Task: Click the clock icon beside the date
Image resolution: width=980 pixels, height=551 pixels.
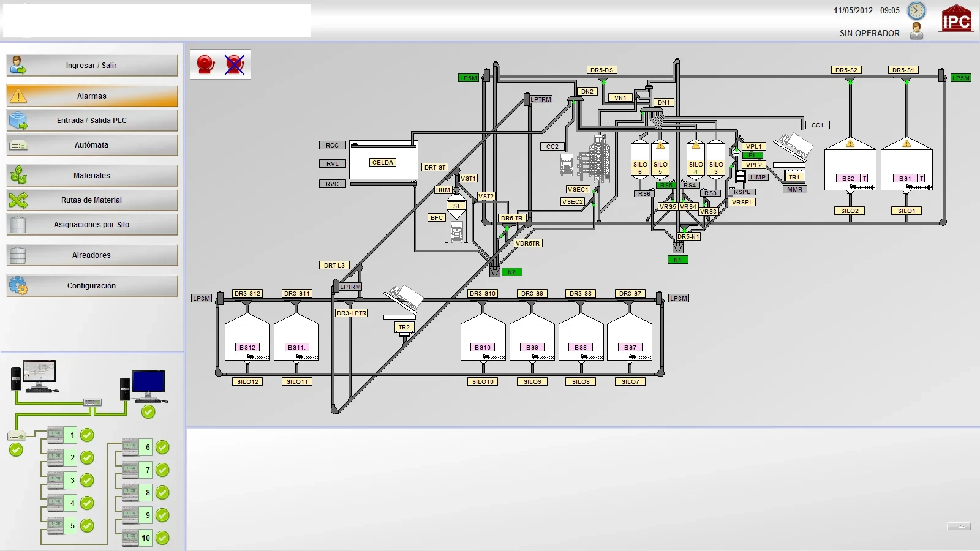Action: 916,10
